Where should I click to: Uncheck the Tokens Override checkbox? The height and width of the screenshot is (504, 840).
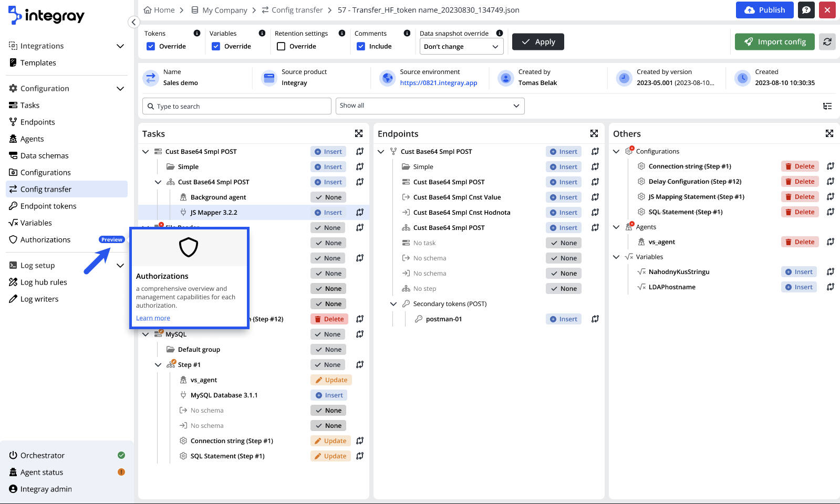pos(151,46)
